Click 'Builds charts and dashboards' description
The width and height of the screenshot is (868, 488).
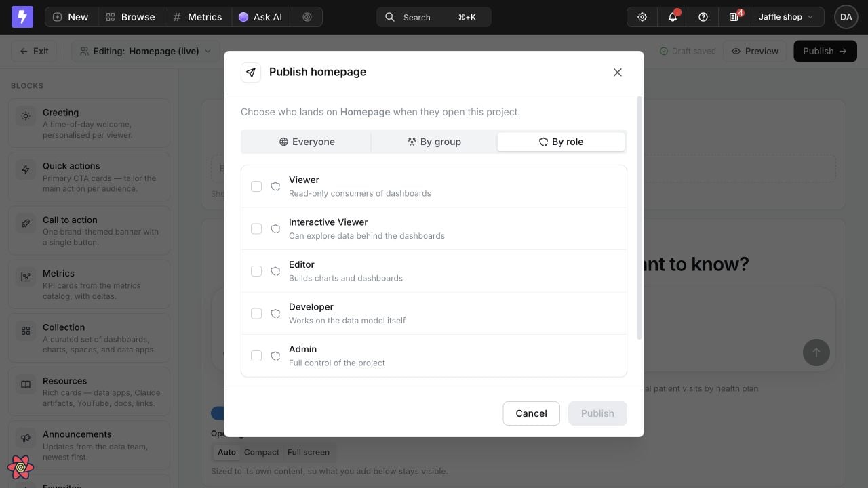[346, 278]
